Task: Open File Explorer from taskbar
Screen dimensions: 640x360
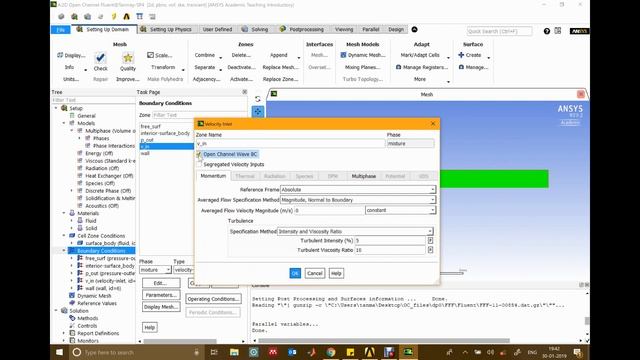Action: point(234,352)
